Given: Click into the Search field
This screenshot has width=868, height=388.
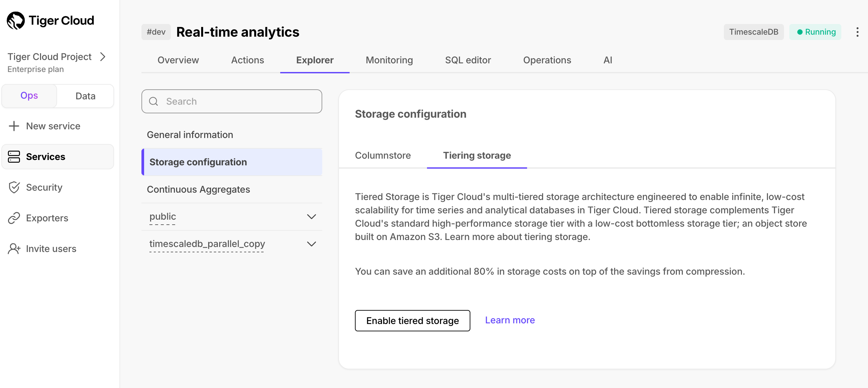Looking at the screenshot, I should (232, 101).
